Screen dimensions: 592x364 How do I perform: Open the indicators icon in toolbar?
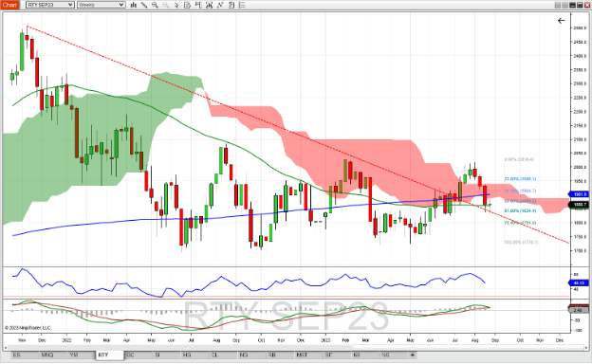209,5
